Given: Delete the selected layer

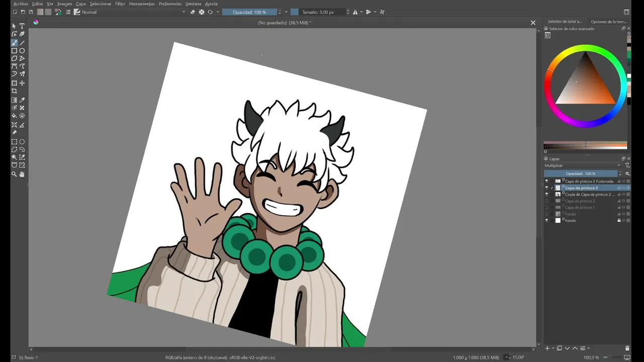Looking at the screenshot, I should coord(627,348).
